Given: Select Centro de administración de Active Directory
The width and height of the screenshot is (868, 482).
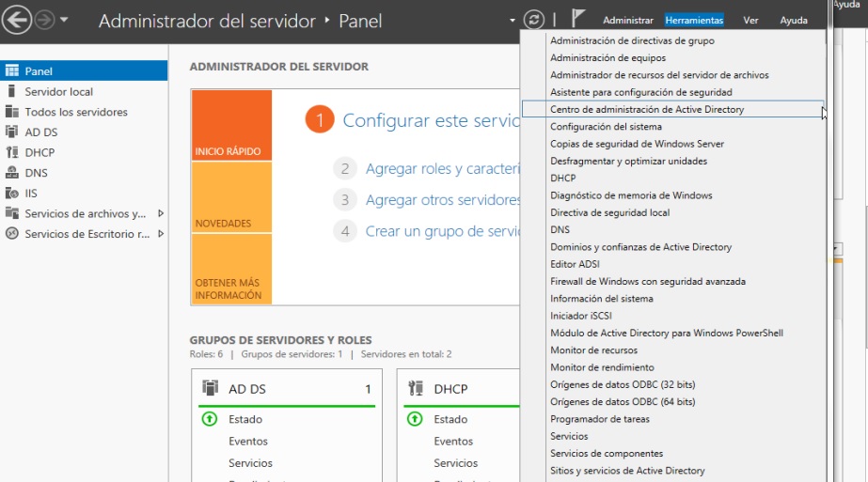Looking at the screenshot, I should pyautogui.click(x=646, y=109).
